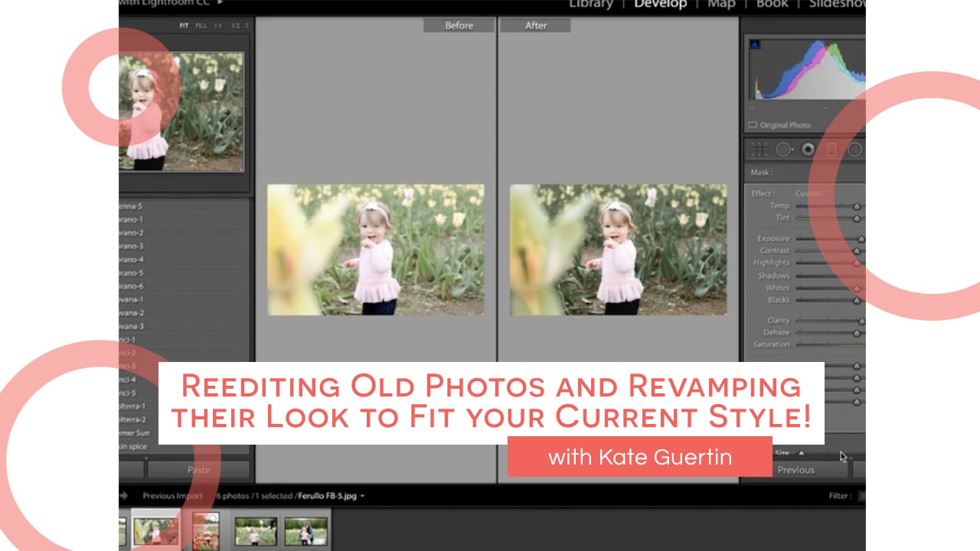
Task: Click the Before view photo
Action: coord(376,249)
